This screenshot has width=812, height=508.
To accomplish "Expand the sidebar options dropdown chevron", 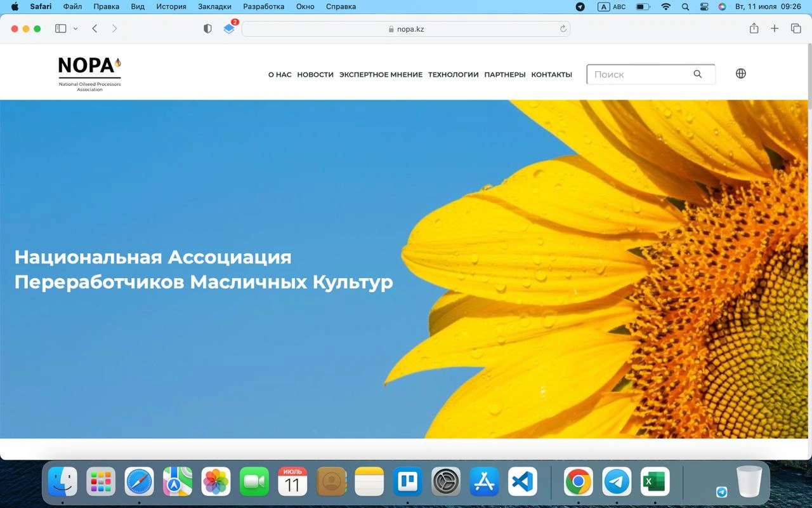I will point(75,29).
